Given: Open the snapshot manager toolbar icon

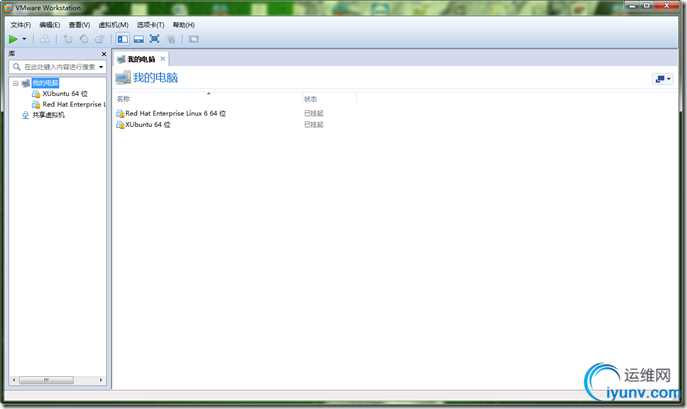Looking at the screenshot, I should (x=100, y=39).
